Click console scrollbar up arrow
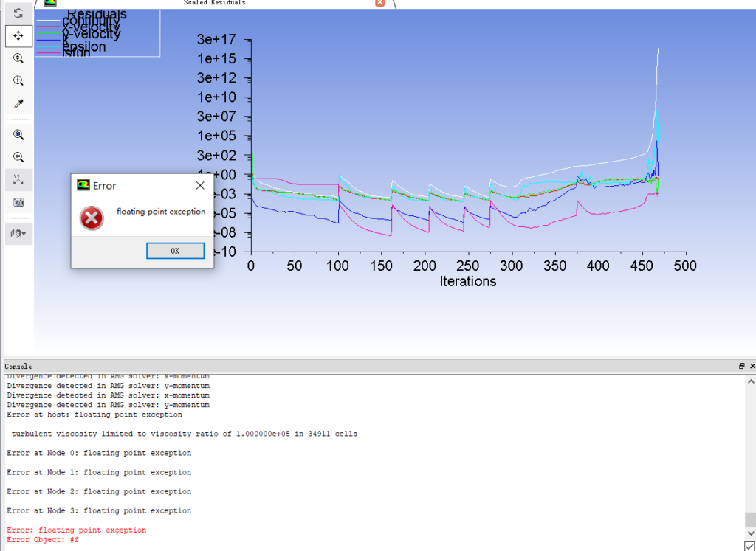Screen dimensions: 756x551 (x=750, y=381)
